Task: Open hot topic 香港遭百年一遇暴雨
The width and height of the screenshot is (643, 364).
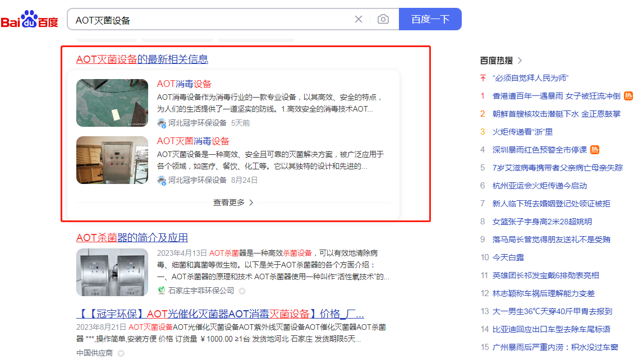Action: click(556, 96)
